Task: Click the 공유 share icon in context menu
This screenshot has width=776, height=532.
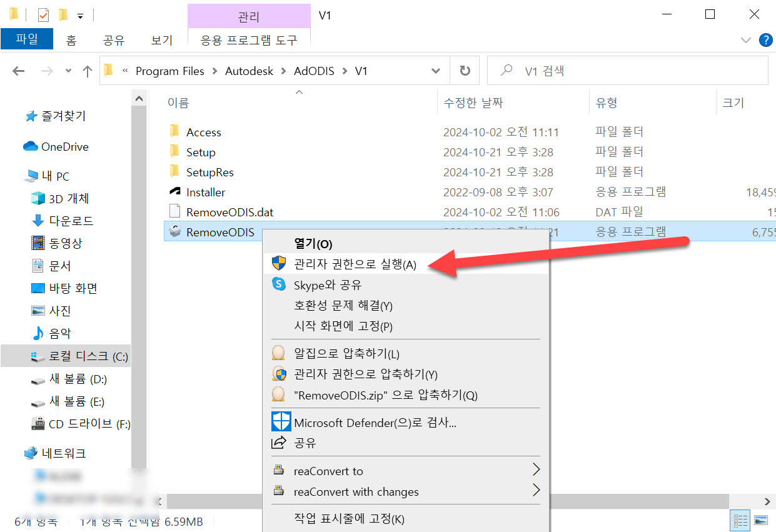Action: pyautogui.click(x=278, y=443)
